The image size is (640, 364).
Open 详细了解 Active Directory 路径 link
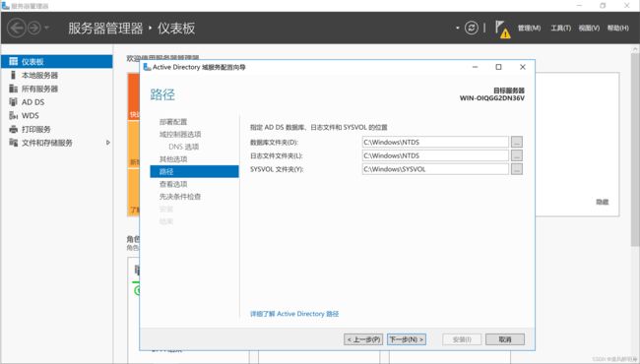pos(294,314)
